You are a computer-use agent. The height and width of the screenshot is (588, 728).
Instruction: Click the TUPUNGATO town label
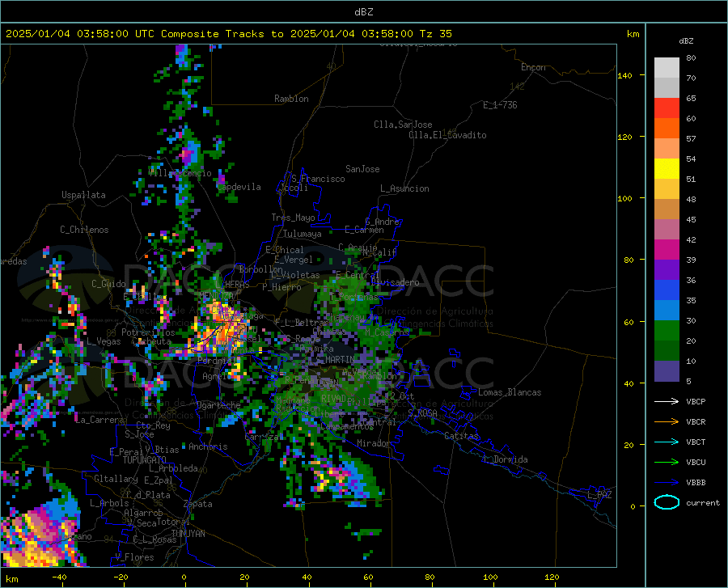(x=145, y=460)
